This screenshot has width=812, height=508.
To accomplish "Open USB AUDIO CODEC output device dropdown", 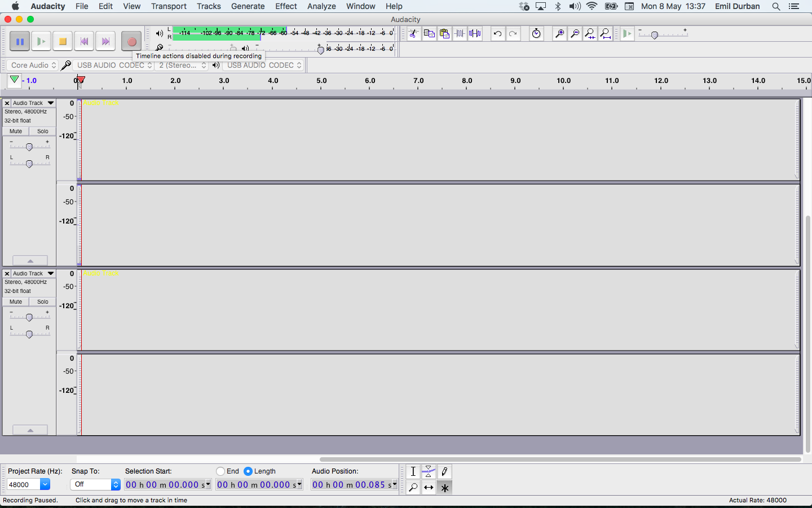I will pyautogui.click(x=264, y=65).
